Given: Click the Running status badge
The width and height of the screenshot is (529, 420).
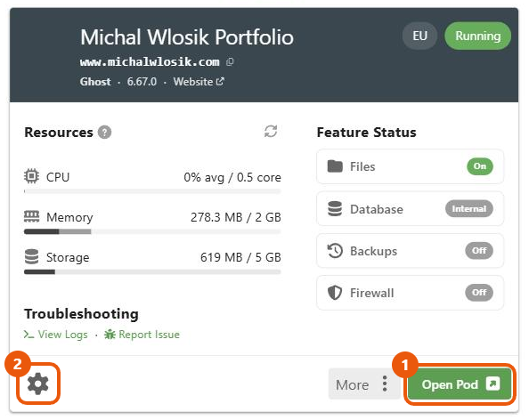Looking at the screenshot, I should point(477,36).
